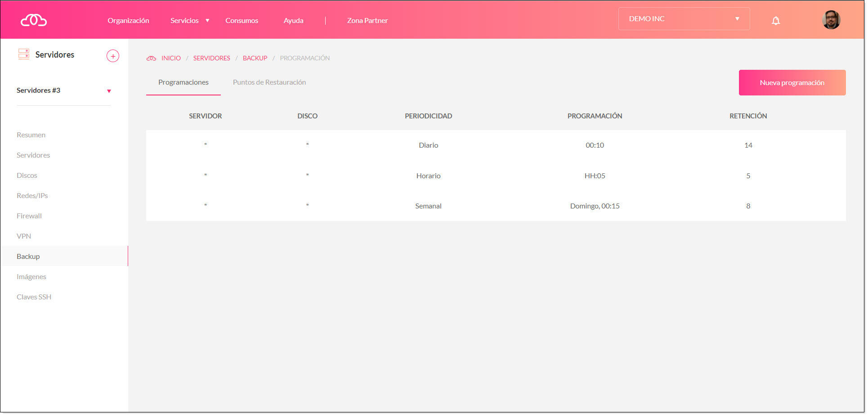868x416 pixels.
Task: Go to SERVIDORES in the breadcrumb
Action: point(212,58)
